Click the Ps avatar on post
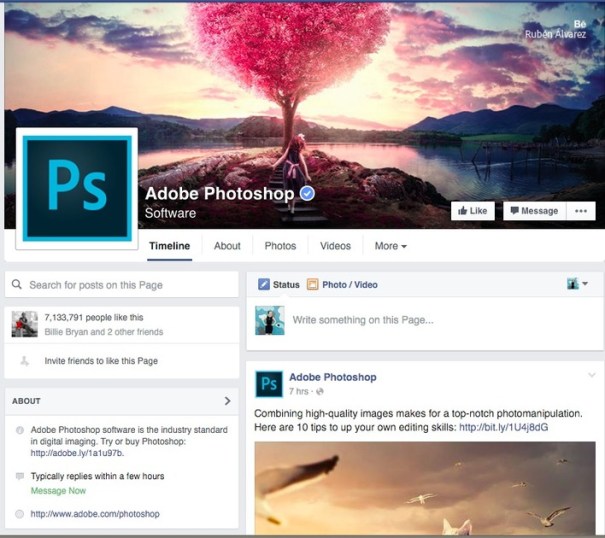 [x=269, y=384]
